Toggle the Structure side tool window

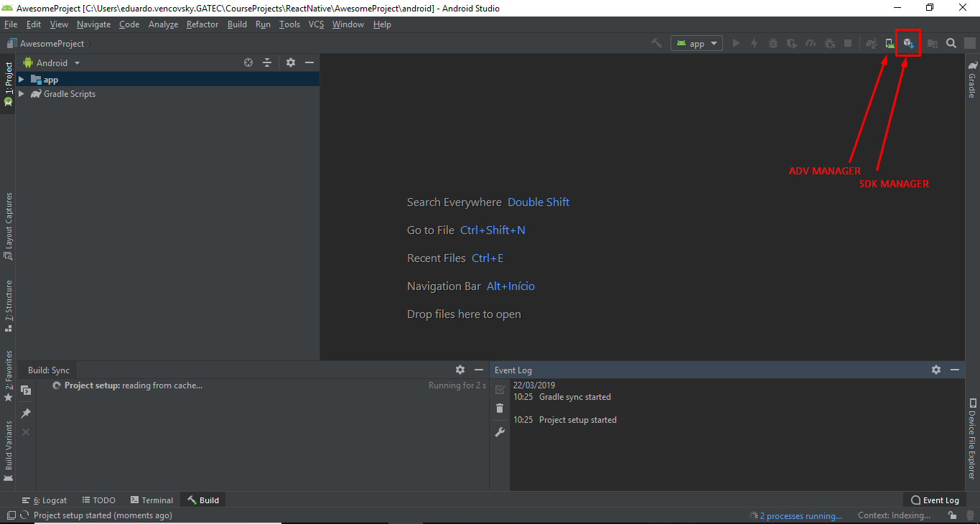[x=8, y=305]
